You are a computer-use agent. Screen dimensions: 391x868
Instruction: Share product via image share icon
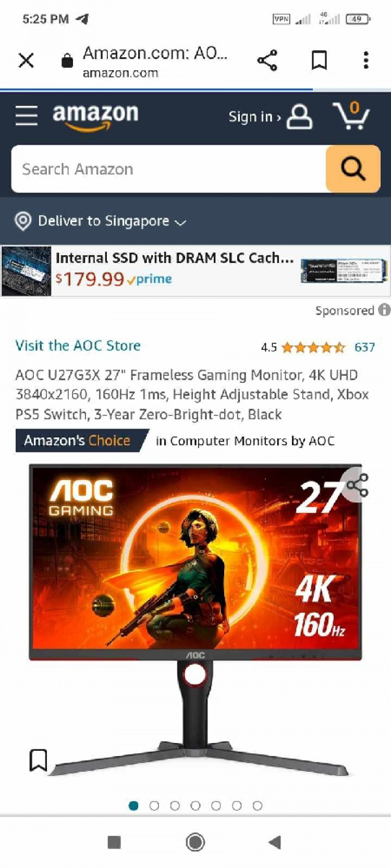pos(357,485)
